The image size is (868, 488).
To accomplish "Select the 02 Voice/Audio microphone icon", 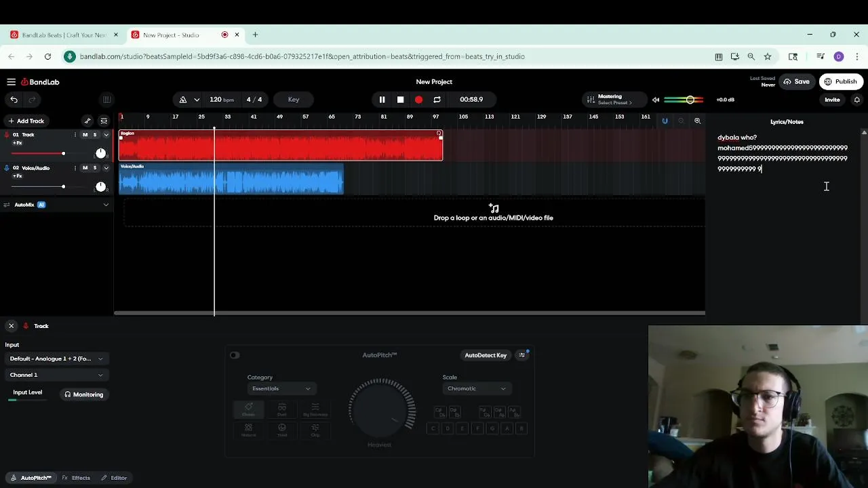I will [7, 167].
